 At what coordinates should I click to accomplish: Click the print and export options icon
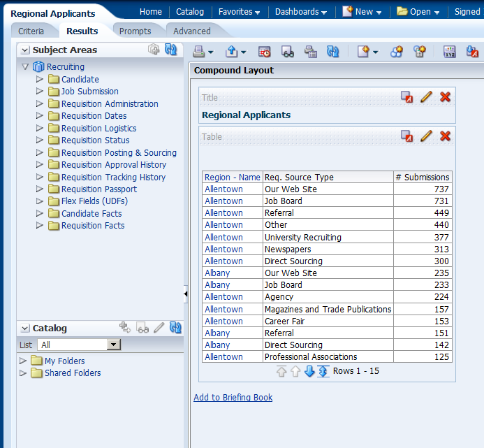pos(310,51)
